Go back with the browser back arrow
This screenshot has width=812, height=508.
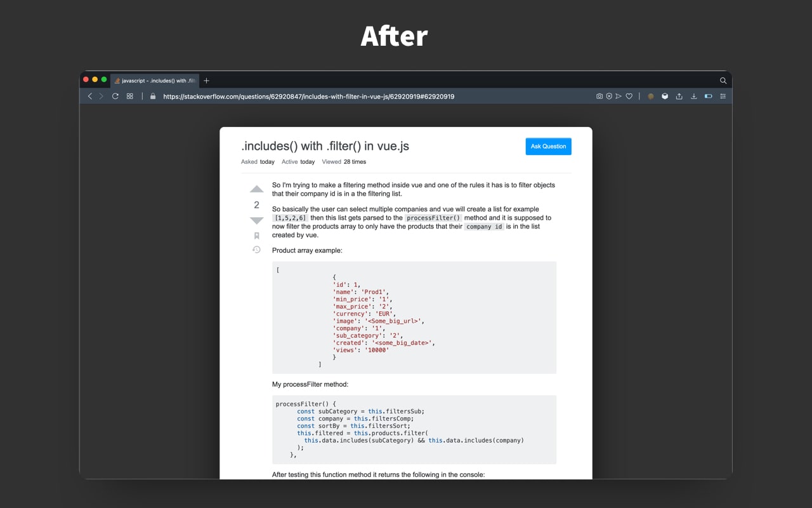(x=90, y=97)
